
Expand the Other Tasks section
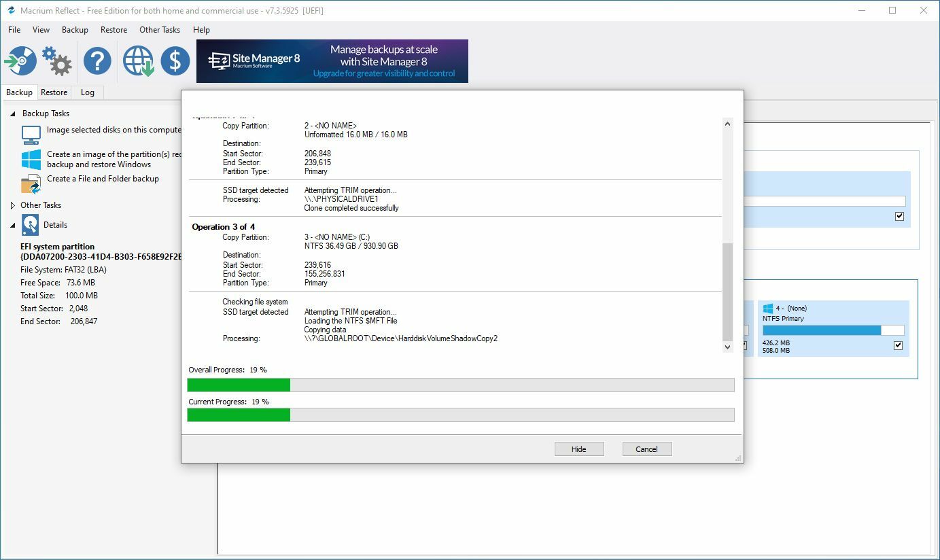click(x=13, y=205)
